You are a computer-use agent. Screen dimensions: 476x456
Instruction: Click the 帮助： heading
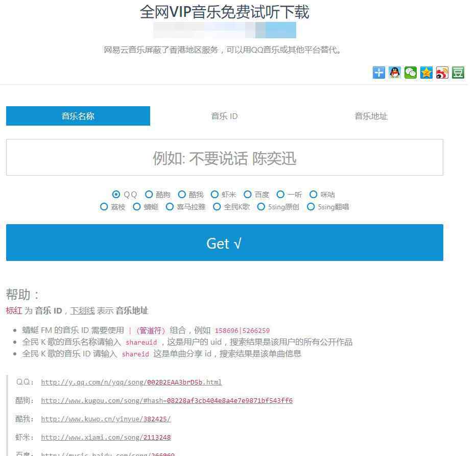pos(22,295)
